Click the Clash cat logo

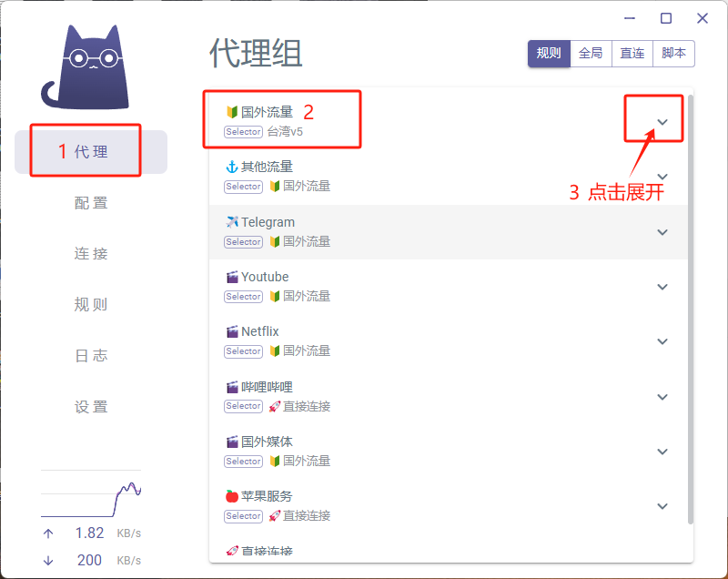click(85, 66)
